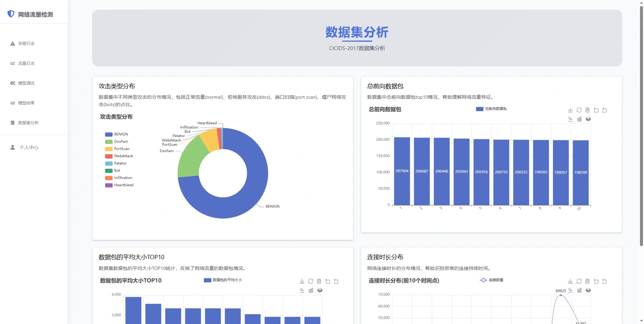Refresh the 总前向数据包 chart with restore icon
644x324 pixels.
pos(579,110)
